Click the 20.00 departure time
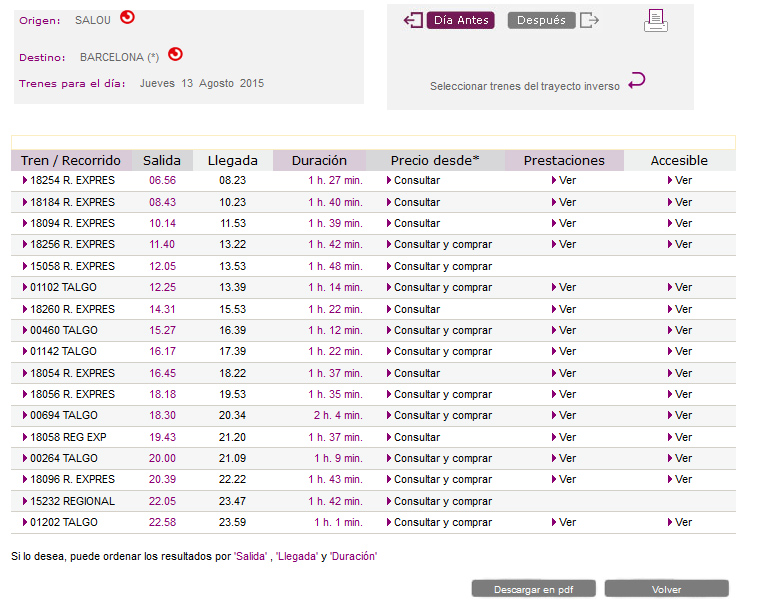Image resolution: width=767 pixels, height=600 pixels. (162, 459)
